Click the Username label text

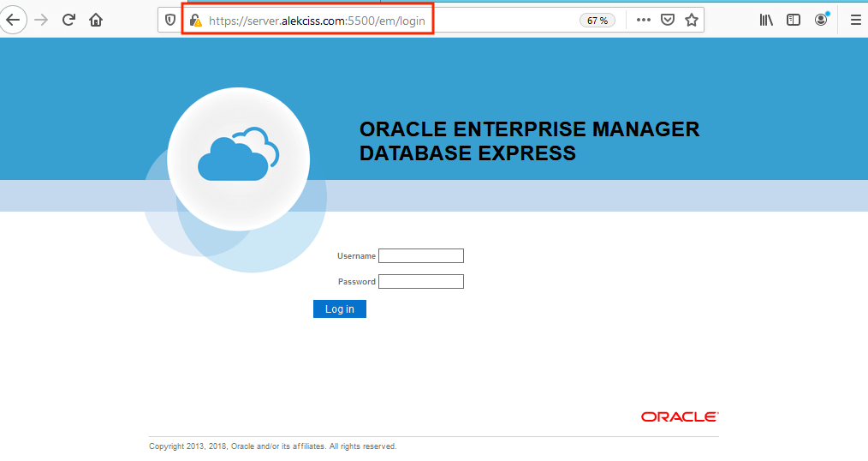tap(356, 256)
